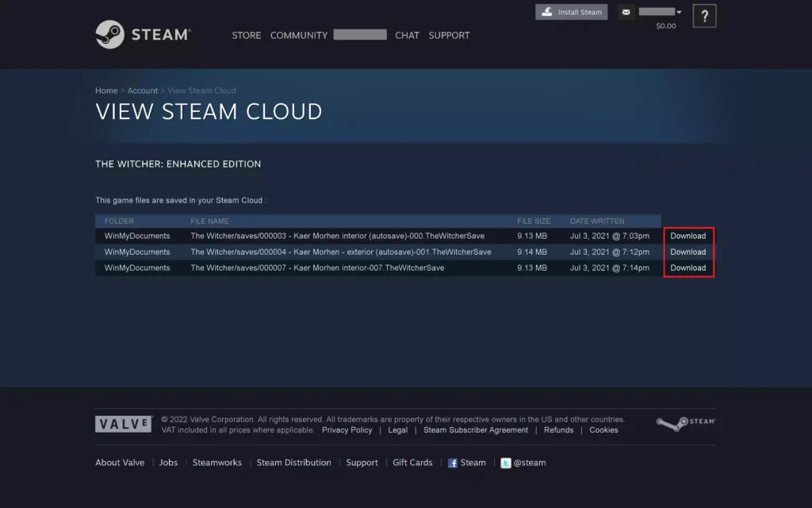Viewport: 812px width, 508px height.
Task: Open the STORE menu
Action: coord(247,35)
